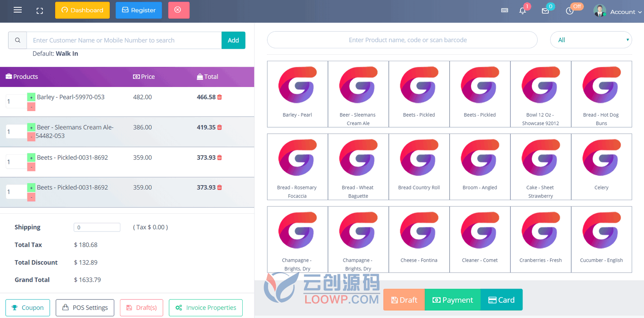Increase quantity of Beer - Sleemans Cream Ale

click(31, 128)
